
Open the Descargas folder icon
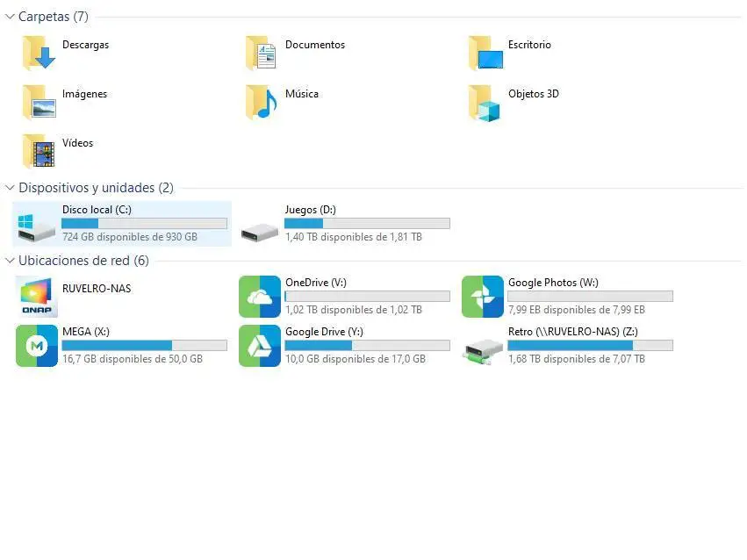39,53
